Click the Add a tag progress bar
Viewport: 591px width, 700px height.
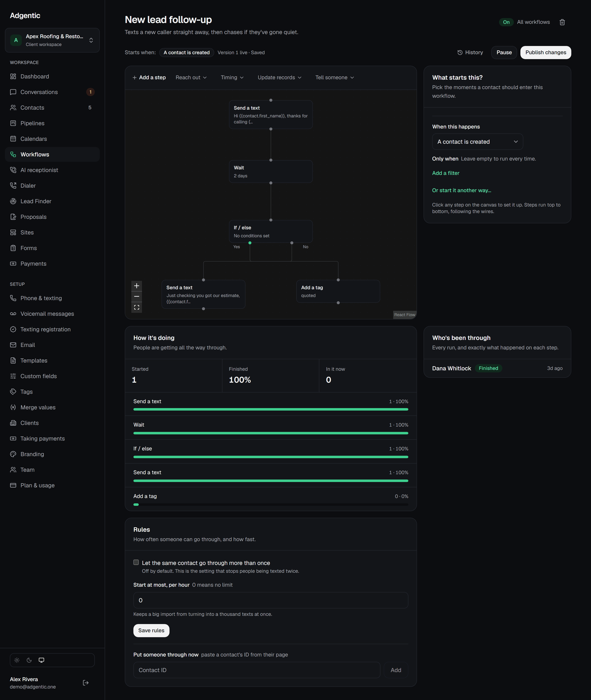pos(271,505)
